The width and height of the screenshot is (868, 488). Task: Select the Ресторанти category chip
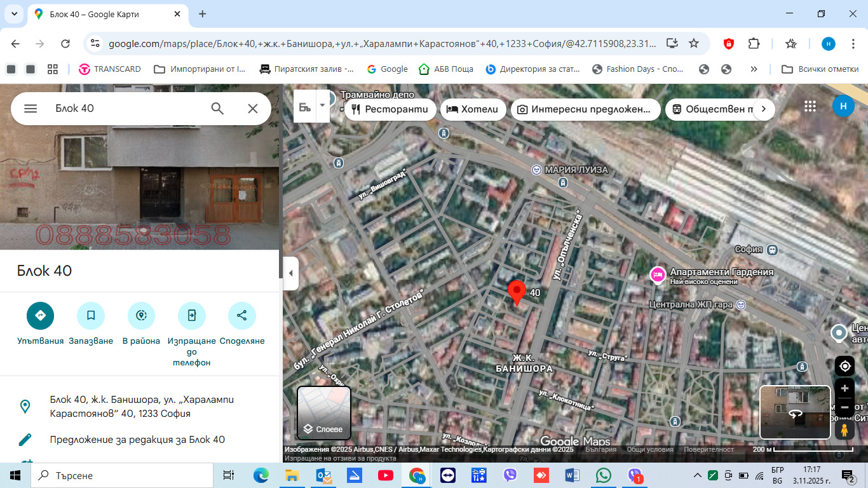[390, 109]
